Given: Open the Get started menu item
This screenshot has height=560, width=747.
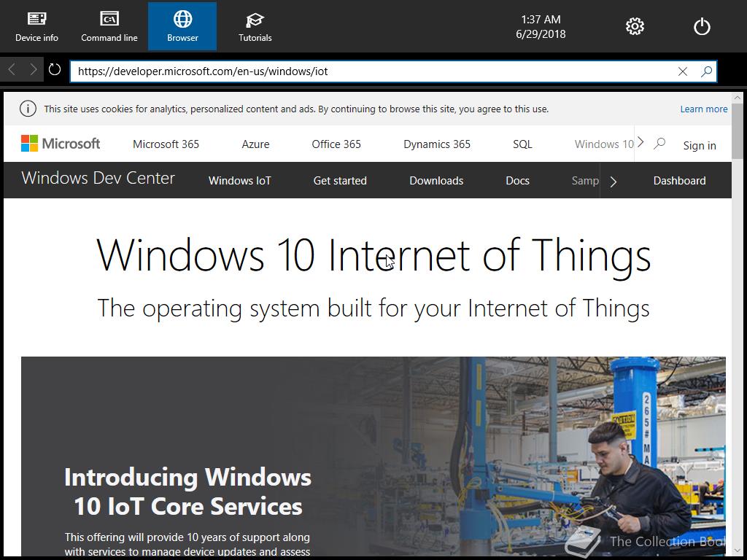Looking at the screenshot, I should [x=340, y=181].
